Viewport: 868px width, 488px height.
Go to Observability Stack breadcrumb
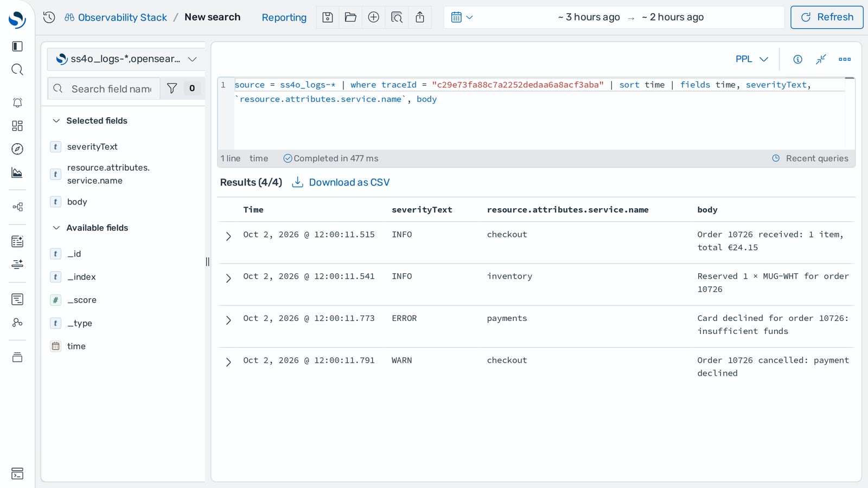coord(123,17)
